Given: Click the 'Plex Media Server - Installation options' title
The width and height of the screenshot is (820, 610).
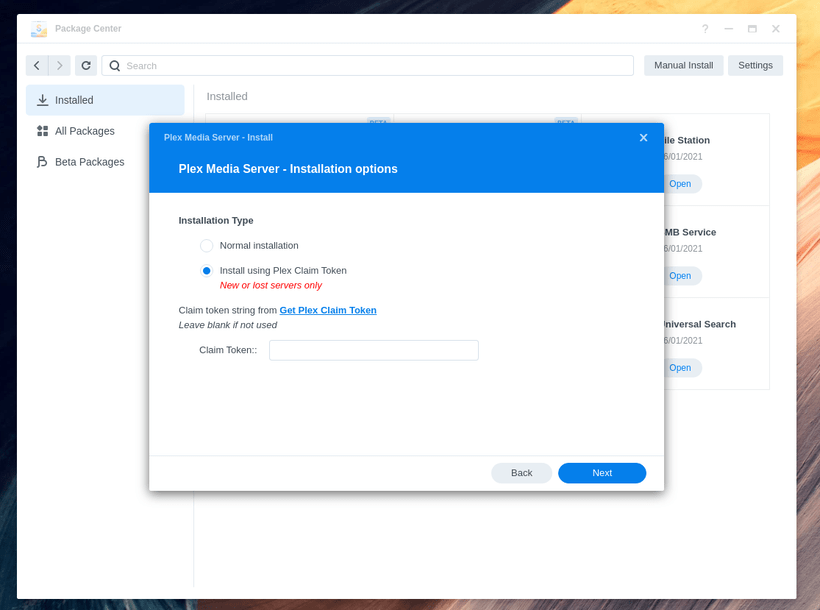Looking at the screenshot, I should click(x=288, y=169).
